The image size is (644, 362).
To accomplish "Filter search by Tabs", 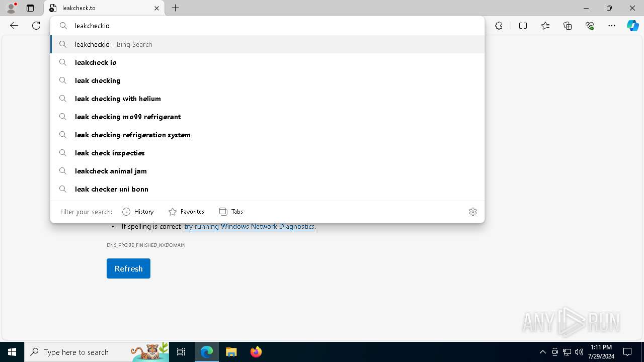I will [231, 212].
